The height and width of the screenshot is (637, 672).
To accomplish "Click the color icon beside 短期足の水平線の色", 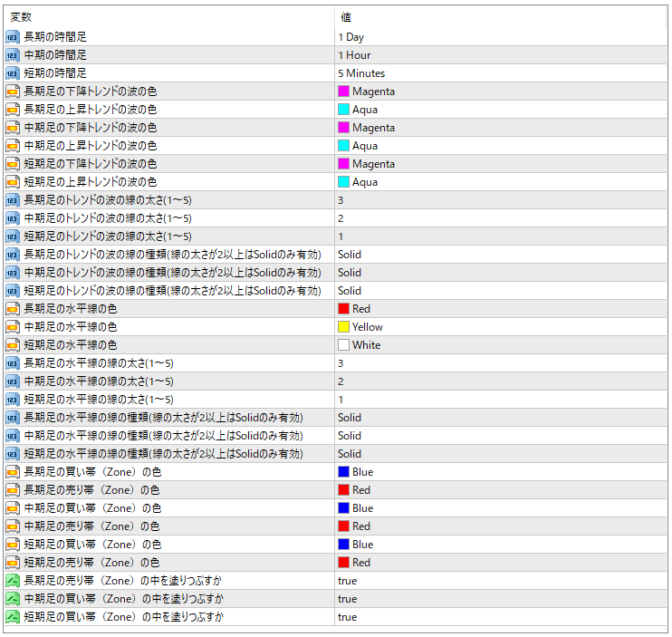I will coord(13,345).
